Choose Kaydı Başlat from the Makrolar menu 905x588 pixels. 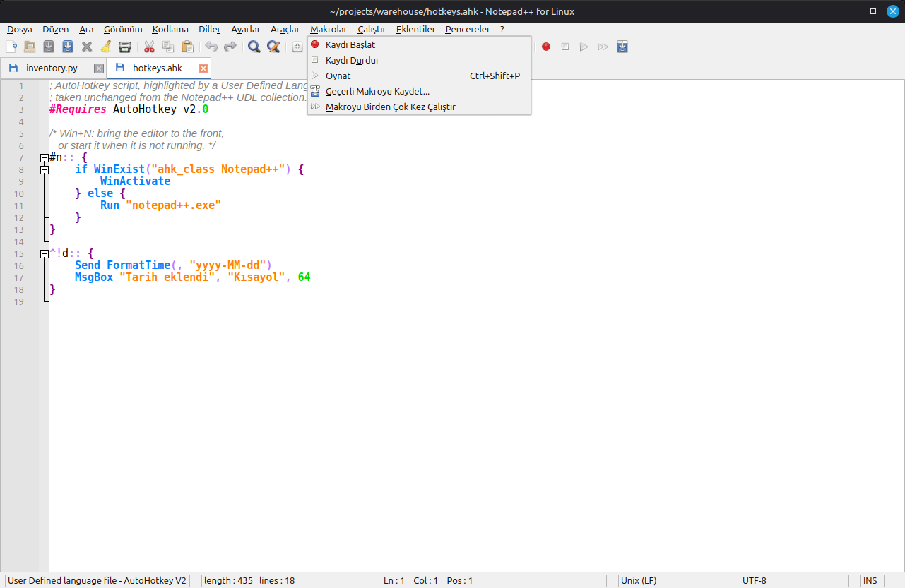419,44
